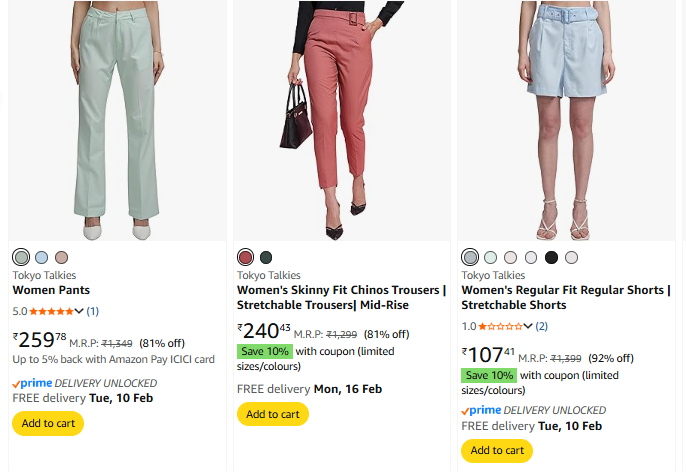Image resolution: width=686 pixels, height=472 pixels.
Task: Expand the 1.0 star rating dropdown for Shorts
Action: [529, 326]
